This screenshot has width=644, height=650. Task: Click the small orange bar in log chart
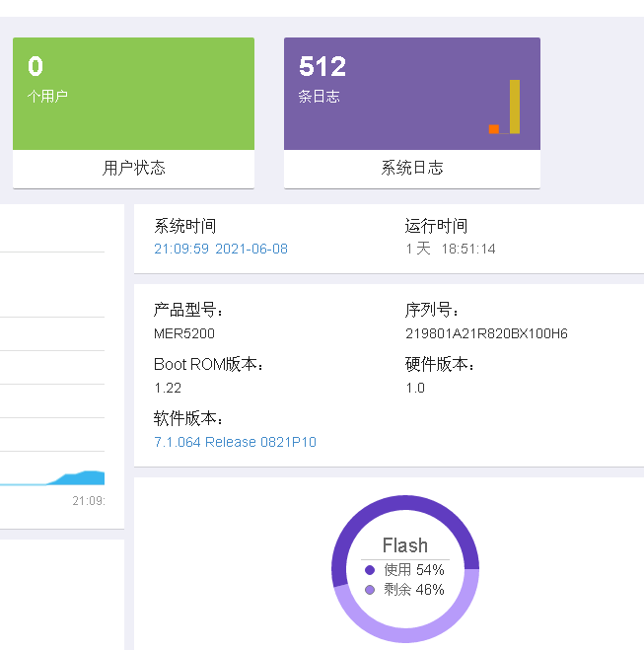tap(493, 128)
